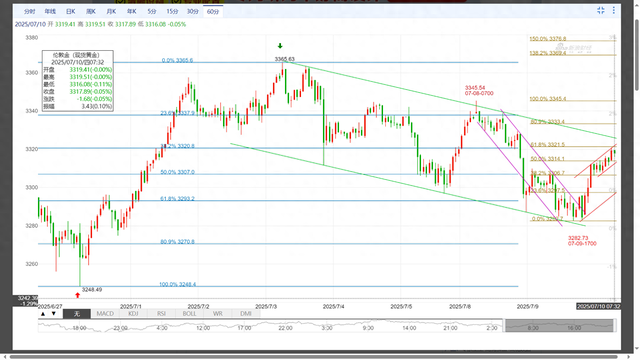This screenshot has width=640, height=360.
Task: Click the 80.9% 3270.8 Fibonacci label
Action: (178, 242)
